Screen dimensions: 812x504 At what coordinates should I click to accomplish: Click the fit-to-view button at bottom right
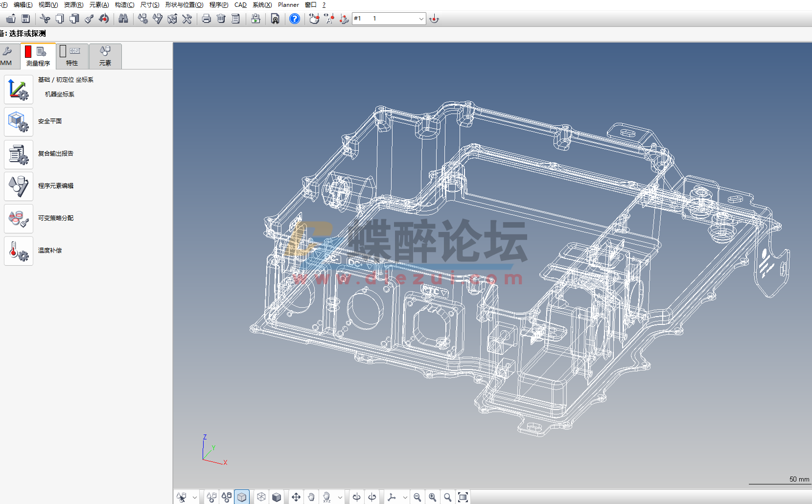point(464,497)
